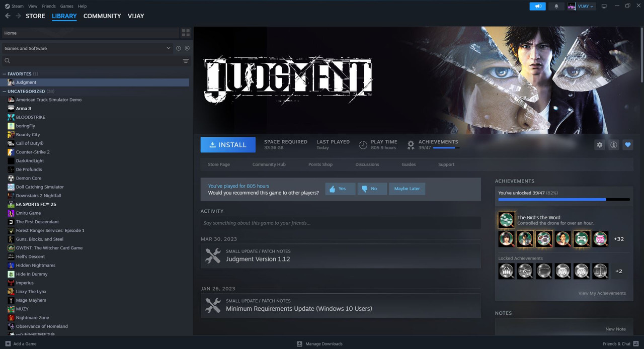Open the notifications bell
The height and width of the screenshot is (349, 644).
[556, 6]
